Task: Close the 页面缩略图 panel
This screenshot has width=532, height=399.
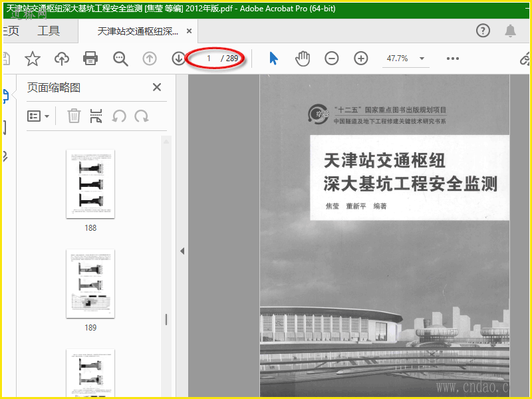Action: (x=157, y=87)
